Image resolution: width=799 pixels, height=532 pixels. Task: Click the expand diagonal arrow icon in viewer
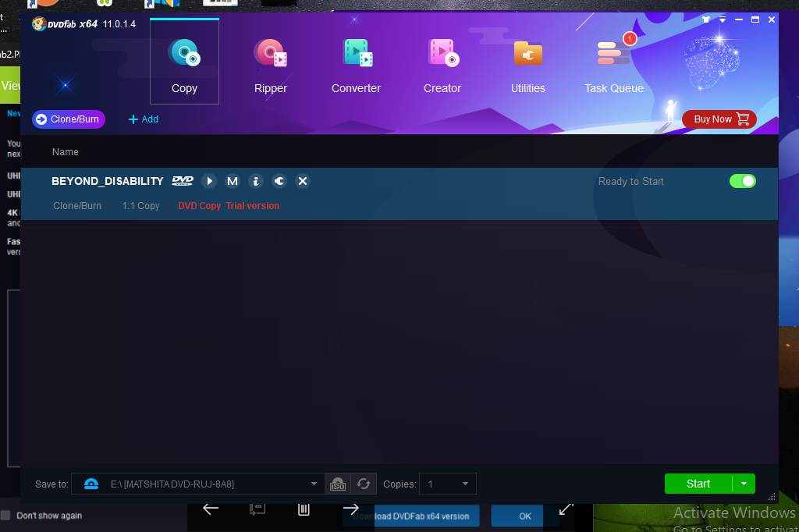[x=566, y=509]
